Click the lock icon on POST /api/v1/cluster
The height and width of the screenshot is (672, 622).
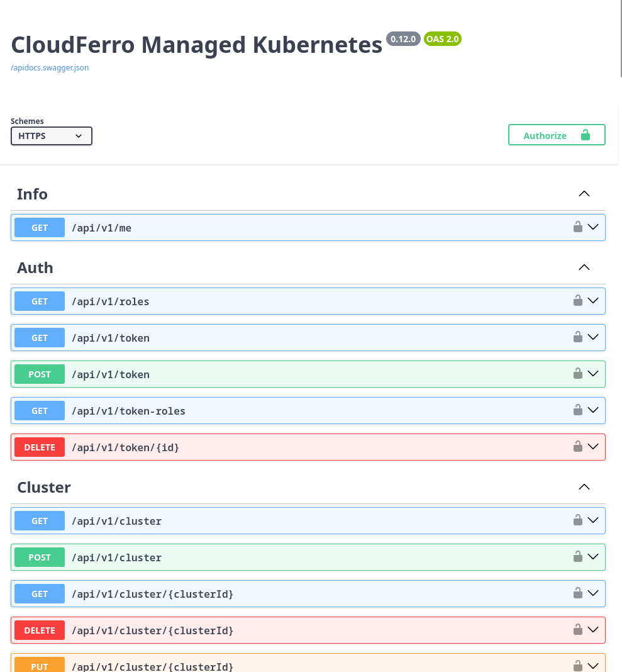578,557
